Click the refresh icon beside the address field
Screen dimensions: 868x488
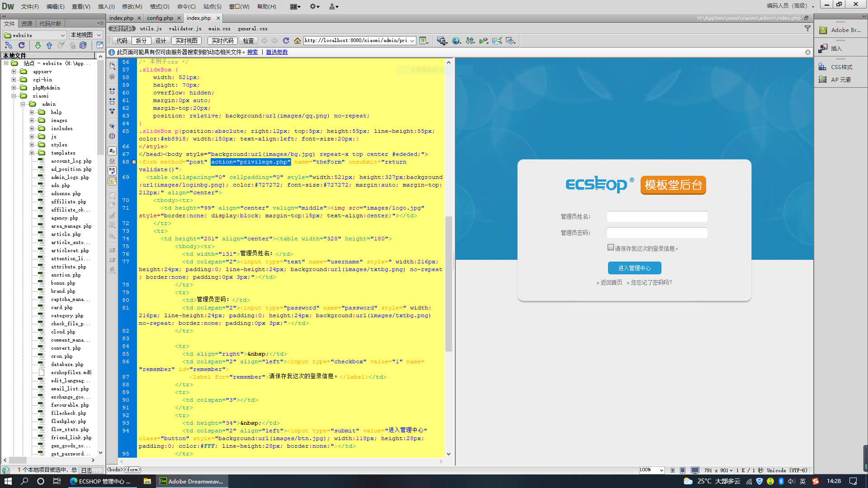(x=286, y=41)
